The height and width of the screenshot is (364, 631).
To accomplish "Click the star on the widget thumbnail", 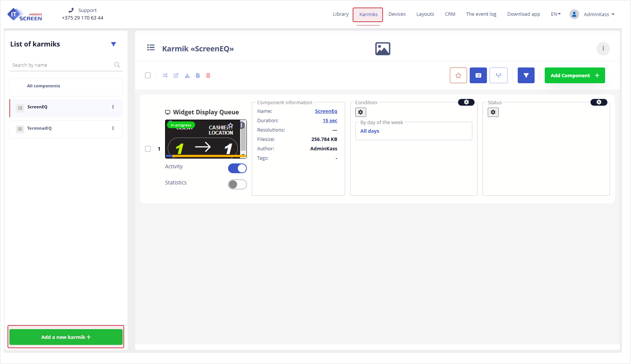I will click(231, 125).
